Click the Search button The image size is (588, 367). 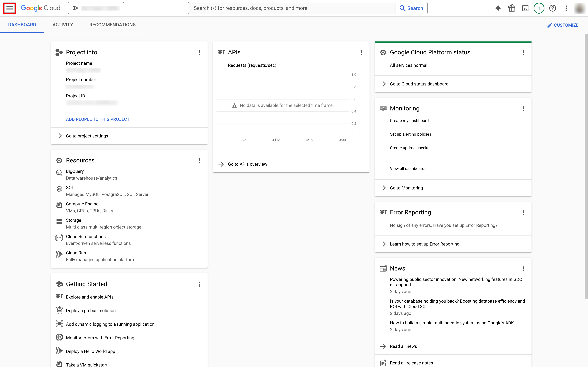[x=411, y=8]
